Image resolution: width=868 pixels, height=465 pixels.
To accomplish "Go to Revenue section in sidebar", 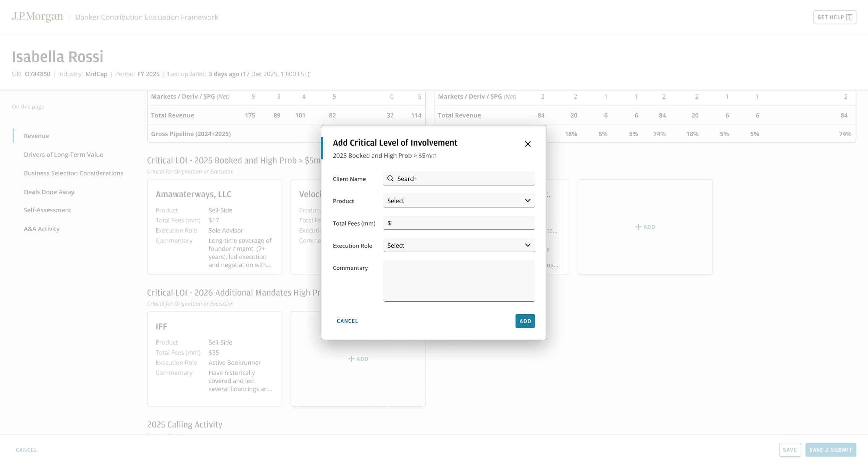I will 36,136.
